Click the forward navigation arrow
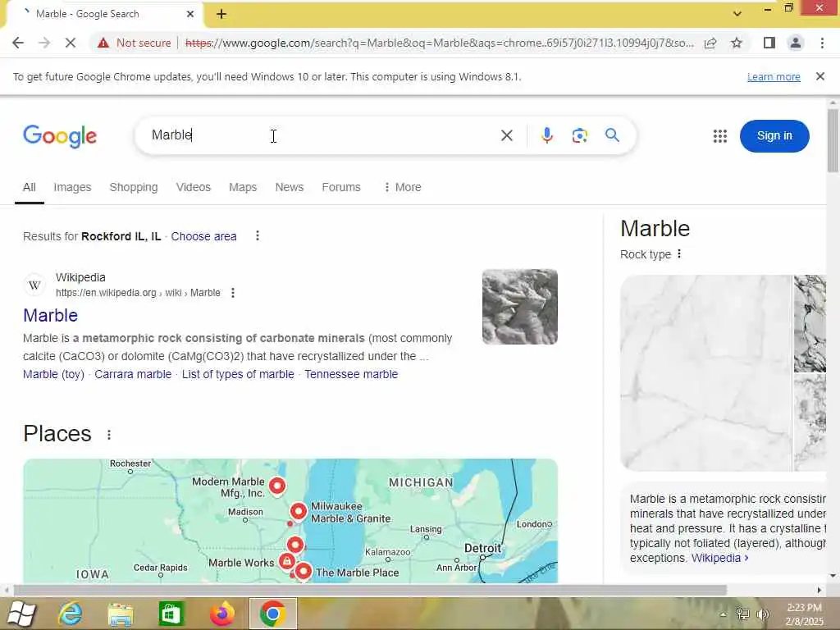Viewport: 840px width, 630px height. (x=44, y=43)
